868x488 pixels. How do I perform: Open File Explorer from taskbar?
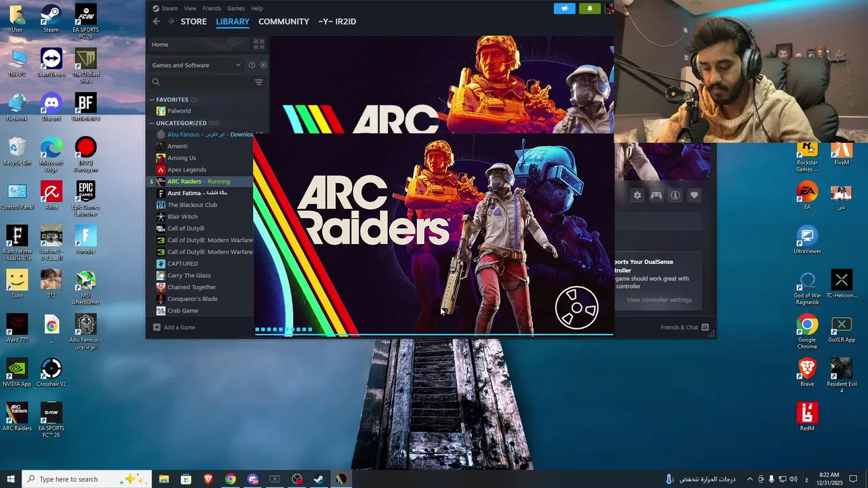[x=164, y=479]
